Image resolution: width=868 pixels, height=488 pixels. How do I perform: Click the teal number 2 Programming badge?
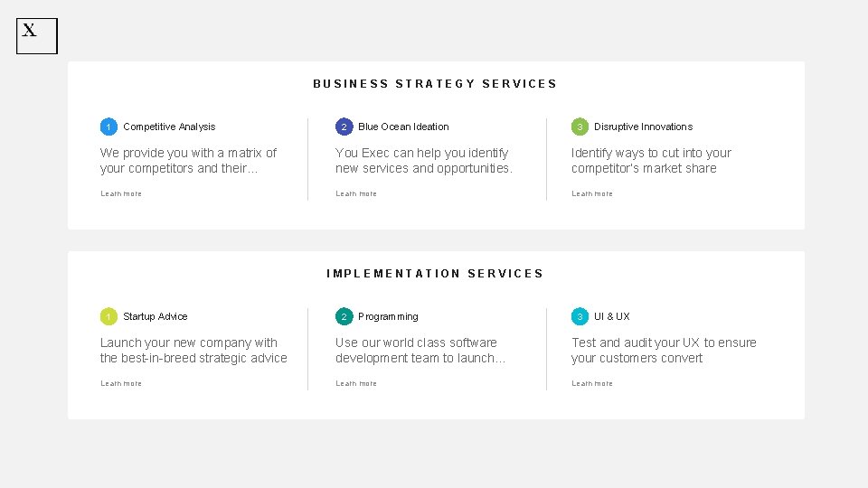coord(344,316)
